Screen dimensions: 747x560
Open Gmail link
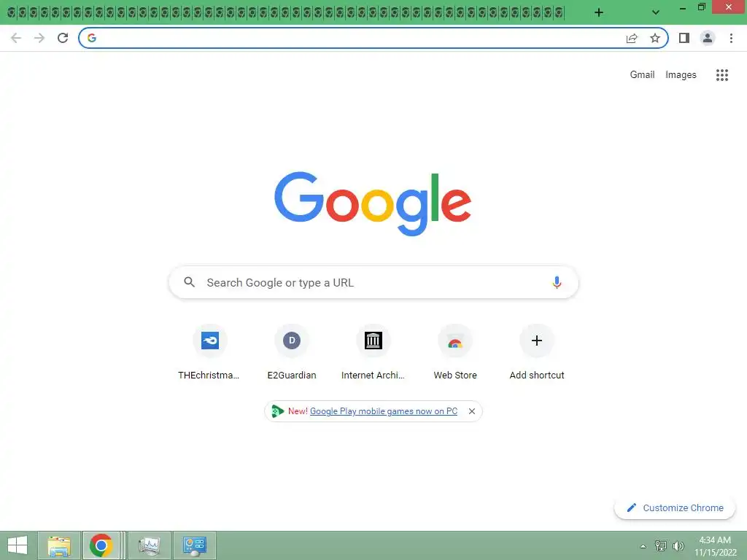point(642,75)
